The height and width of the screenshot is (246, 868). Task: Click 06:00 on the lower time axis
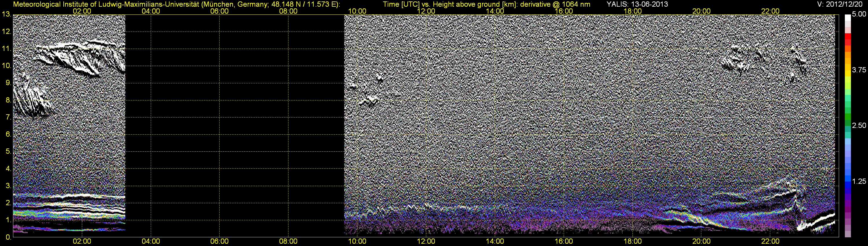click(x=219, y=241)
